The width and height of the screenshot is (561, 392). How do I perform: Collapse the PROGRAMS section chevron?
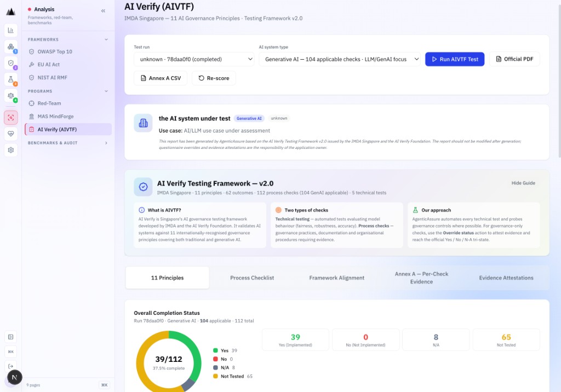pos(106,91)
